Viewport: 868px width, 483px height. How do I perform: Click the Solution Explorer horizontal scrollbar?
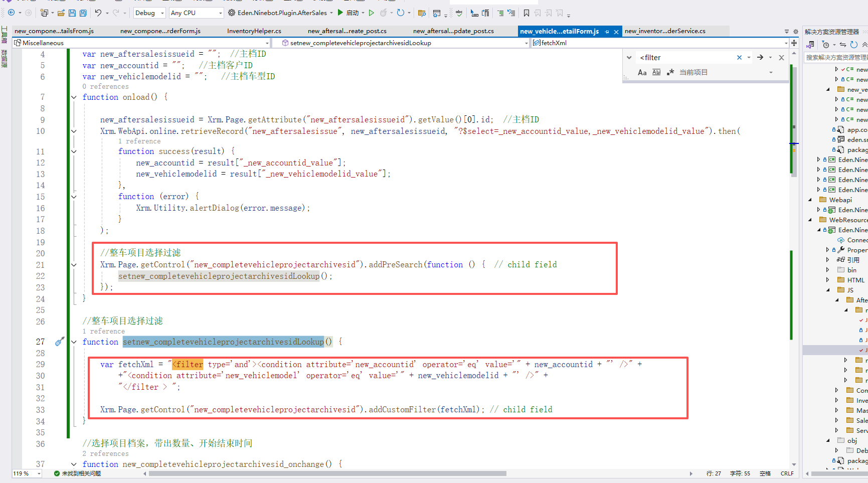(x=839, y=473)
